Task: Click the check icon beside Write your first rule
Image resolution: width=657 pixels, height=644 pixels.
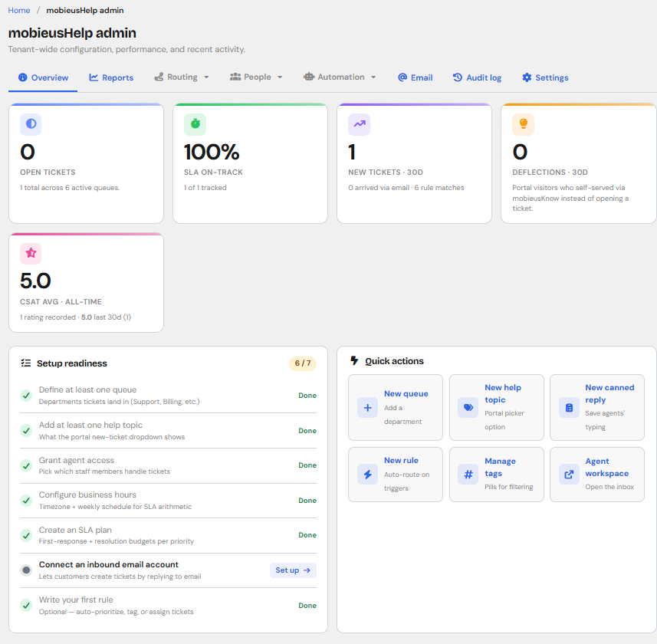Action: [26, 606]
